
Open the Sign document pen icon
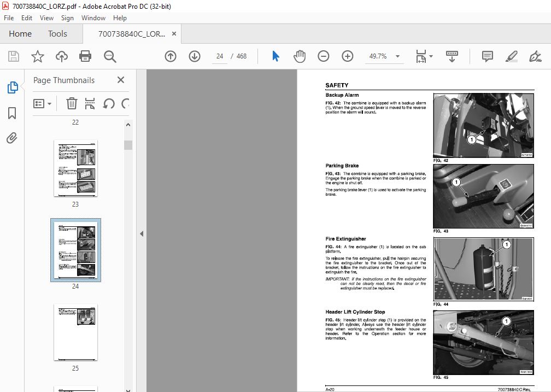[x=535, y=56]
